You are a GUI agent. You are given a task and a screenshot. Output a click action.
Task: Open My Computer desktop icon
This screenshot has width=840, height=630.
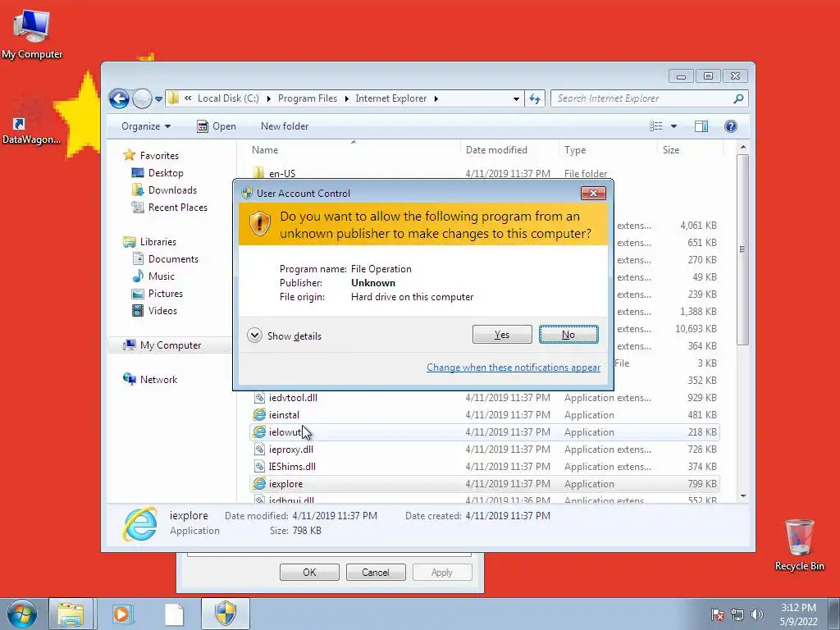point(32,33)
